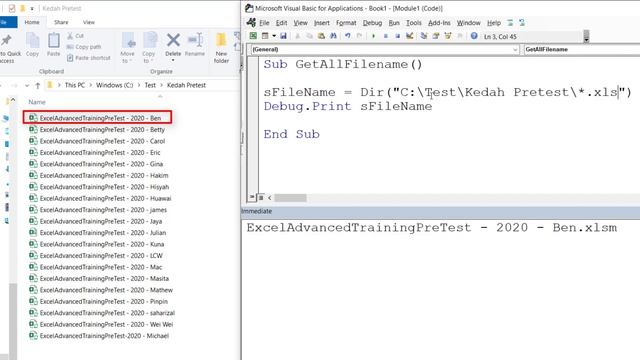The width and height of the screenshot is (640, 360).
Task: Open the Delete dropdown arrow in Explorer ribbon
Action: point(173,60)
